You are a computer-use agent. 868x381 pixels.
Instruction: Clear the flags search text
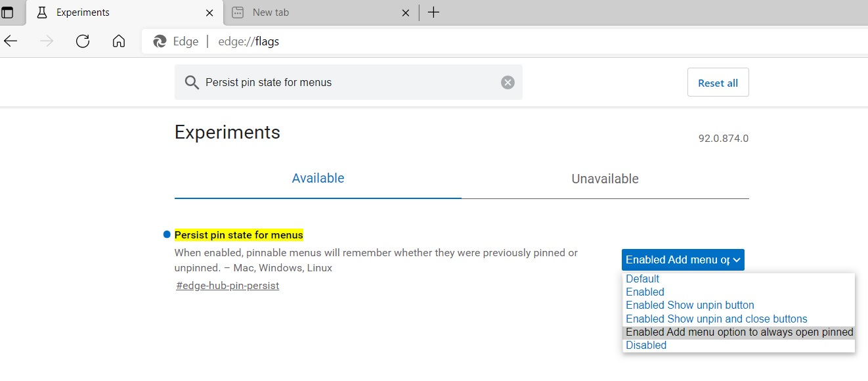click(x=508, y=82)
